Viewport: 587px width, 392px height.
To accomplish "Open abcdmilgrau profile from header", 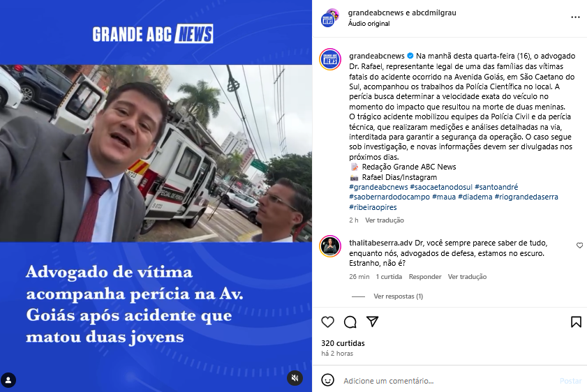I will tap(434, 13).
